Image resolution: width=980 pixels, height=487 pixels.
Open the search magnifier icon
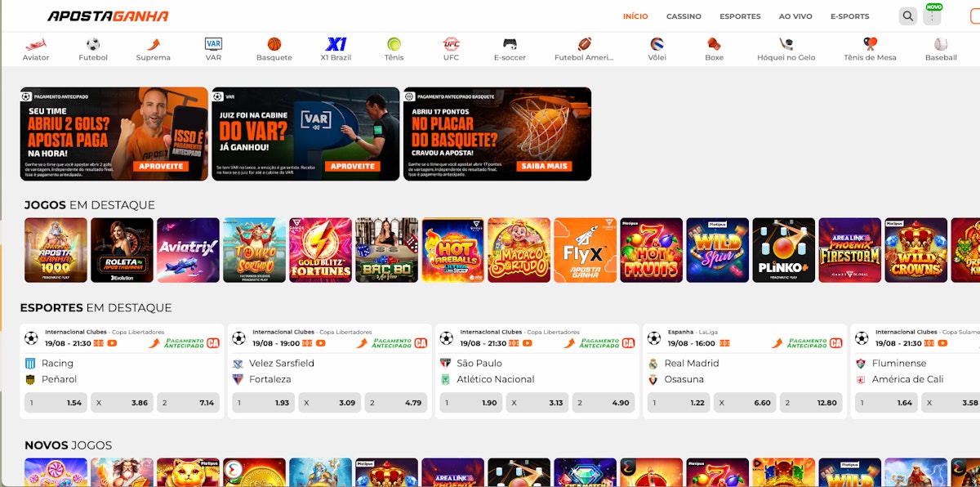click(x=907, y=16)
